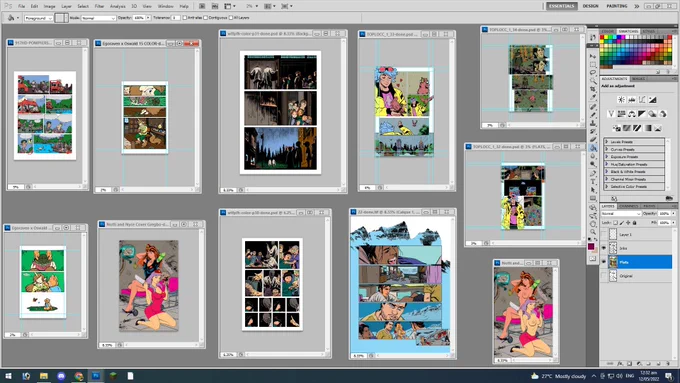Select the Spot Healing Brush tool
680x383 pixels.
(x=593, y=107)
